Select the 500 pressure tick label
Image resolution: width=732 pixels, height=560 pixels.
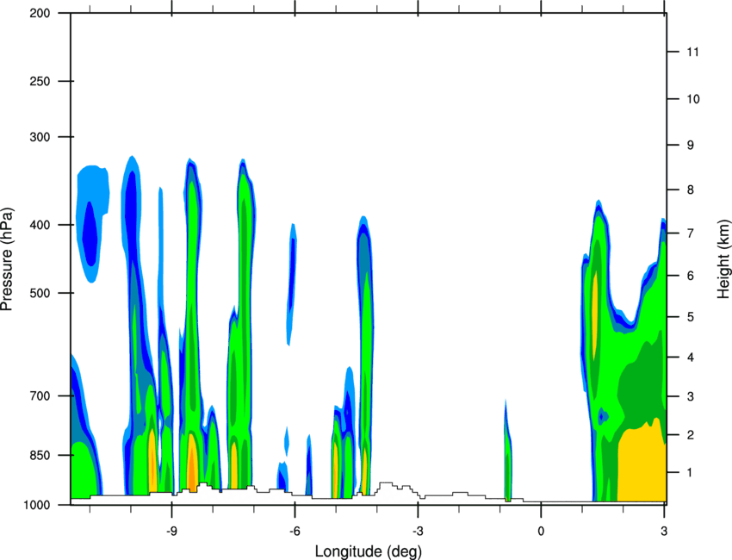click(40, 293)
